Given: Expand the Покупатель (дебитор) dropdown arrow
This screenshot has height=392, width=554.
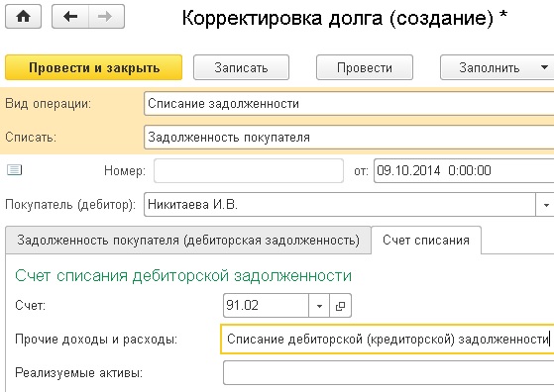Looking at the screenshot, I should pos(546,205).
